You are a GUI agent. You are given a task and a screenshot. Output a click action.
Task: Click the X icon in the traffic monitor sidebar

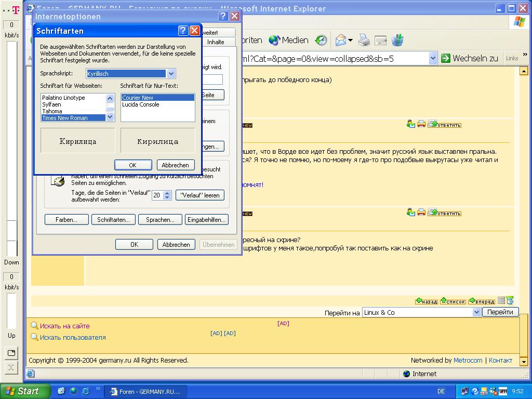(11, 367)
